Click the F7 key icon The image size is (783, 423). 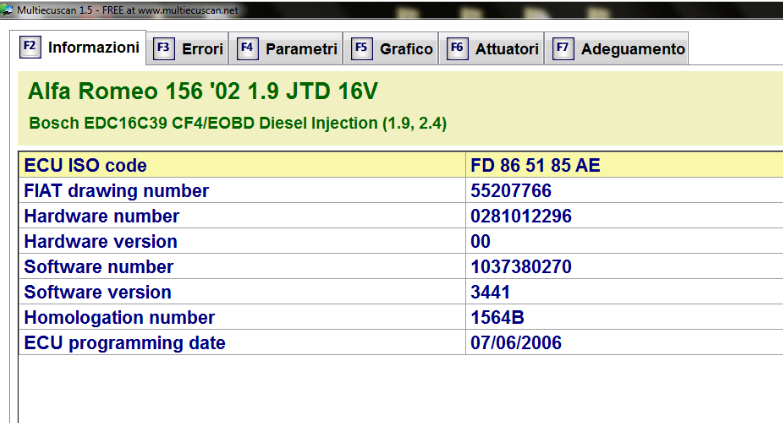point(563,49)
